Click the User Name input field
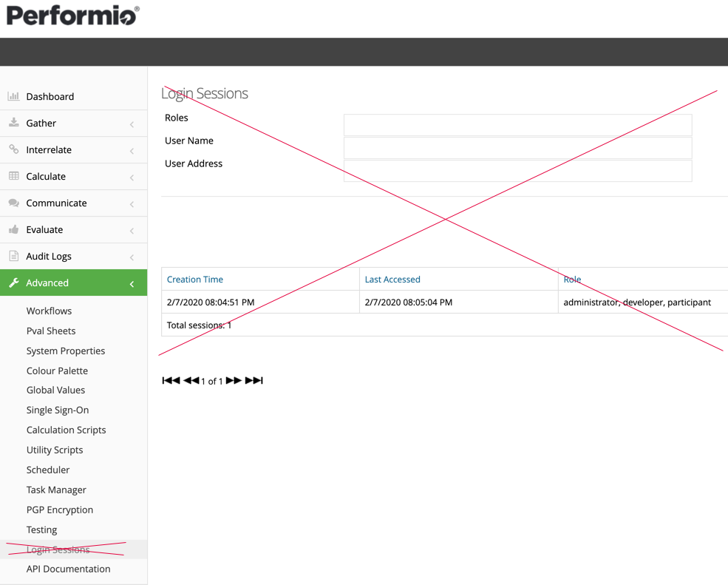The image size is (728, 585). click(x=517, y=148)
